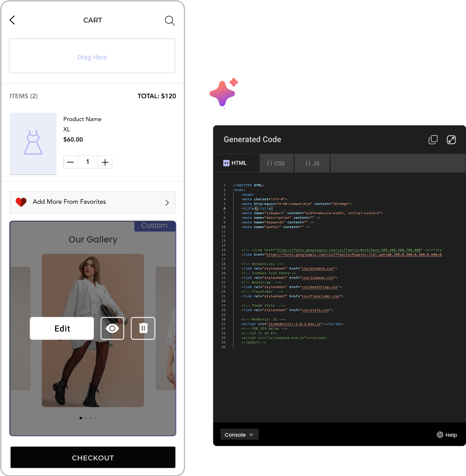Increase product quantity with plus control
The width and height of the screenshot is (466, 476).
(105, 162)
